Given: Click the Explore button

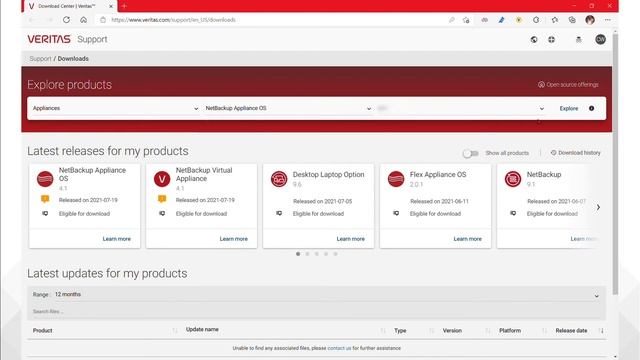Looking at the screenshot, I should point(569,109).
